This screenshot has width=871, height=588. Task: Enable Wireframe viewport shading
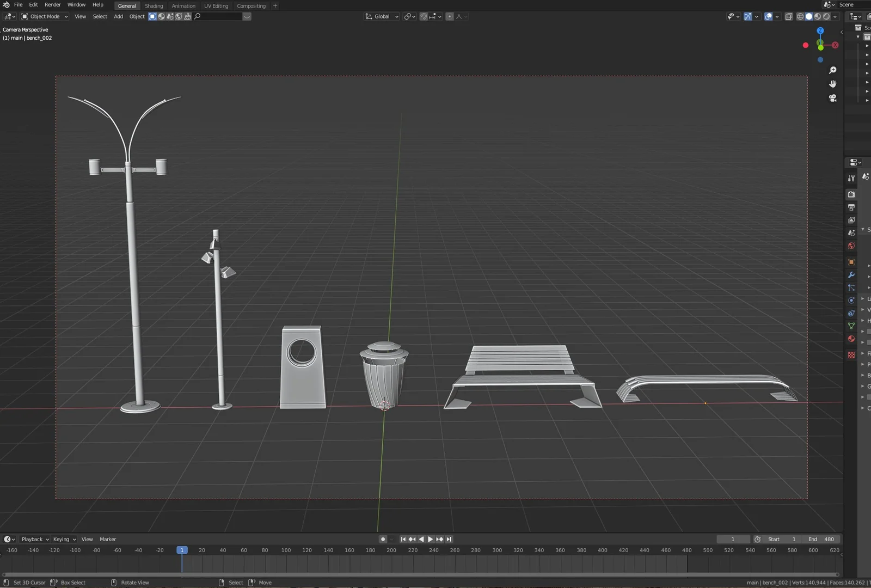800,16
